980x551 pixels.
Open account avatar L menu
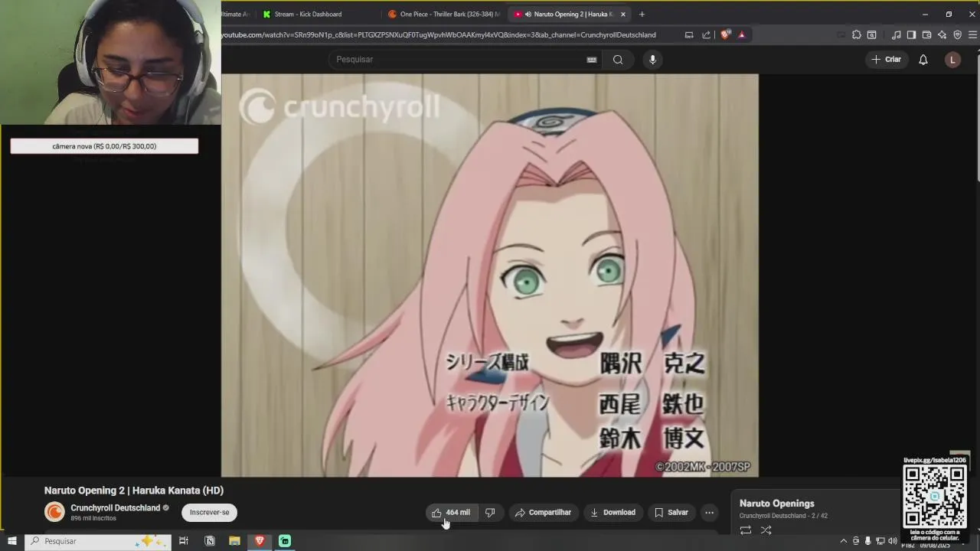[x=952, y=60]
